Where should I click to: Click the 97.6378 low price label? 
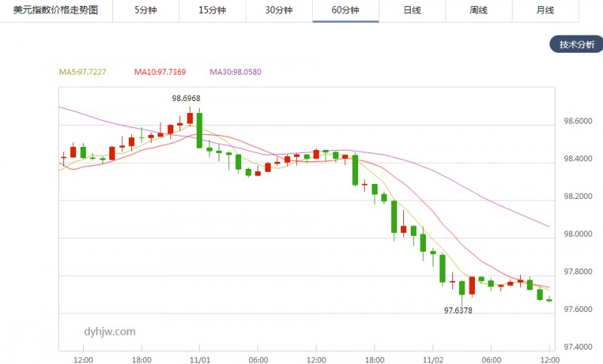click(458, 310)
